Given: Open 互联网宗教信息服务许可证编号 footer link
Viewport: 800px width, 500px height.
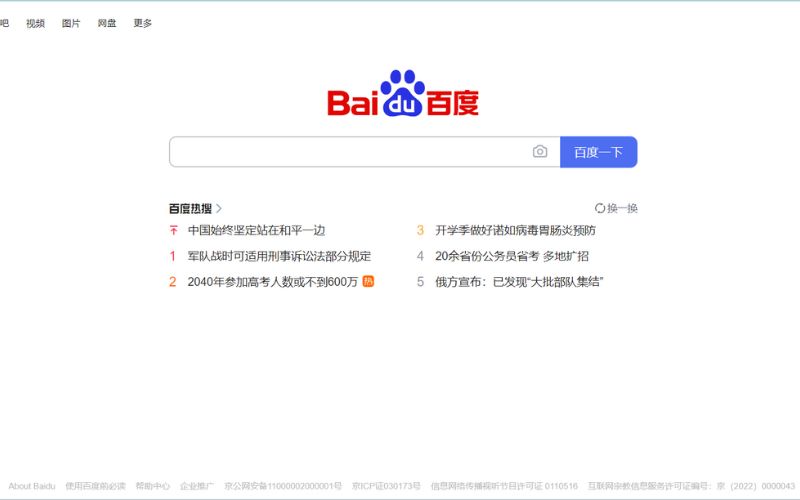Looking at the screenshot, I should point(691,486).
